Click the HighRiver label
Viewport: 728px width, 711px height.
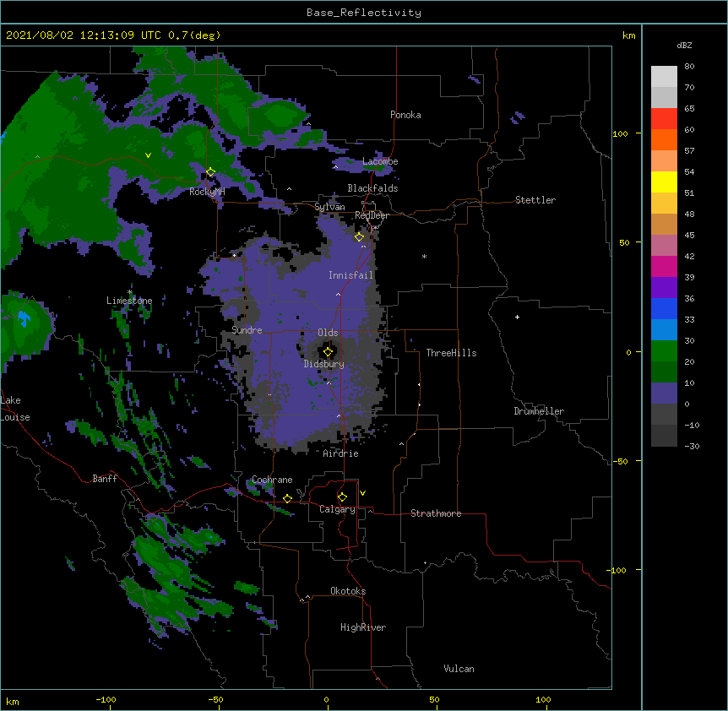(363, 627)
